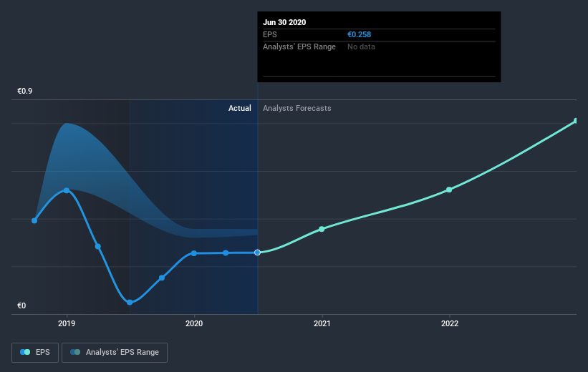Click the EPS point between mid-2019 low and 2020
The height and width of the screenshot is (372, 588).
[x=162, y=278]
